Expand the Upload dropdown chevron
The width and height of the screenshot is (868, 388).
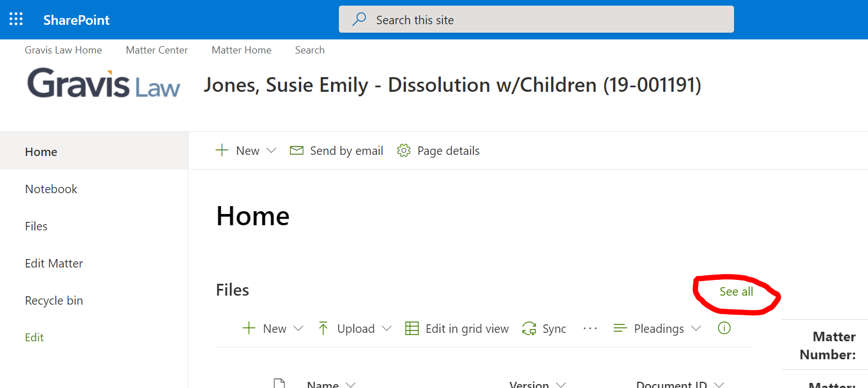click(387, 328)
